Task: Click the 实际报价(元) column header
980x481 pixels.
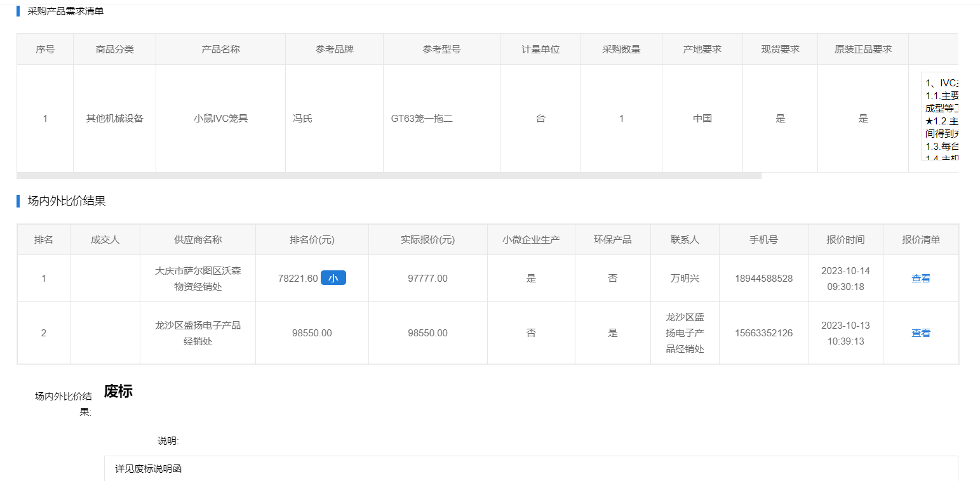Action: pos(427,240)
